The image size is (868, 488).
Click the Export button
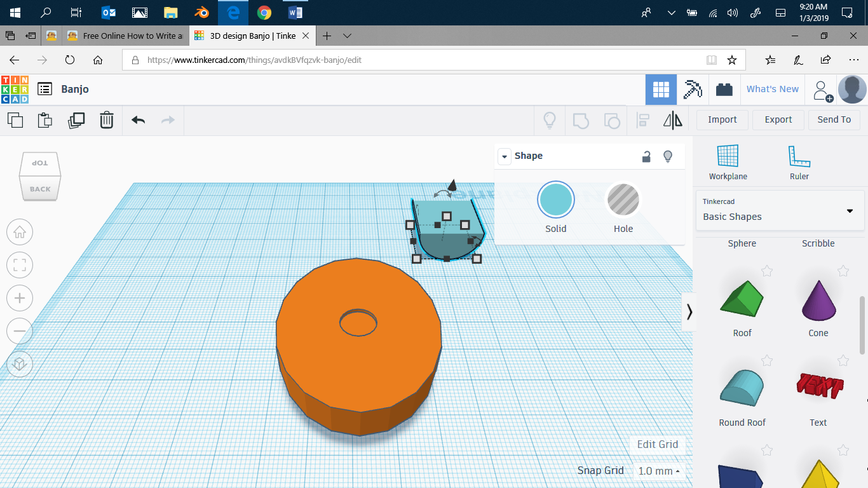click(778, 119)
